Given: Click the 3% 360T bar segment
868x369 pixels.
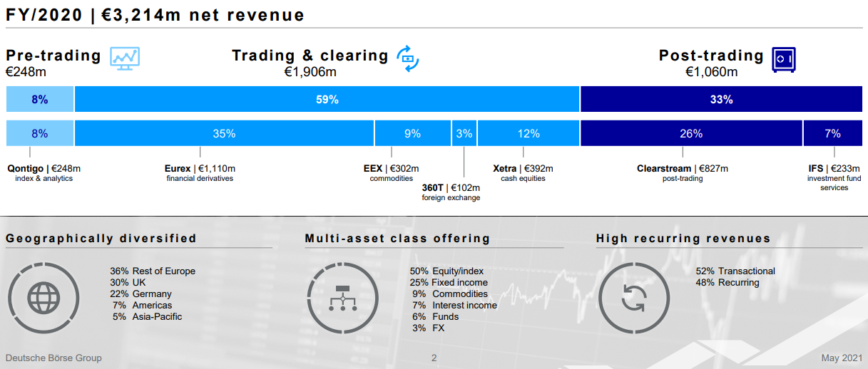Looking at the screenshot, I should click(464, 133).
